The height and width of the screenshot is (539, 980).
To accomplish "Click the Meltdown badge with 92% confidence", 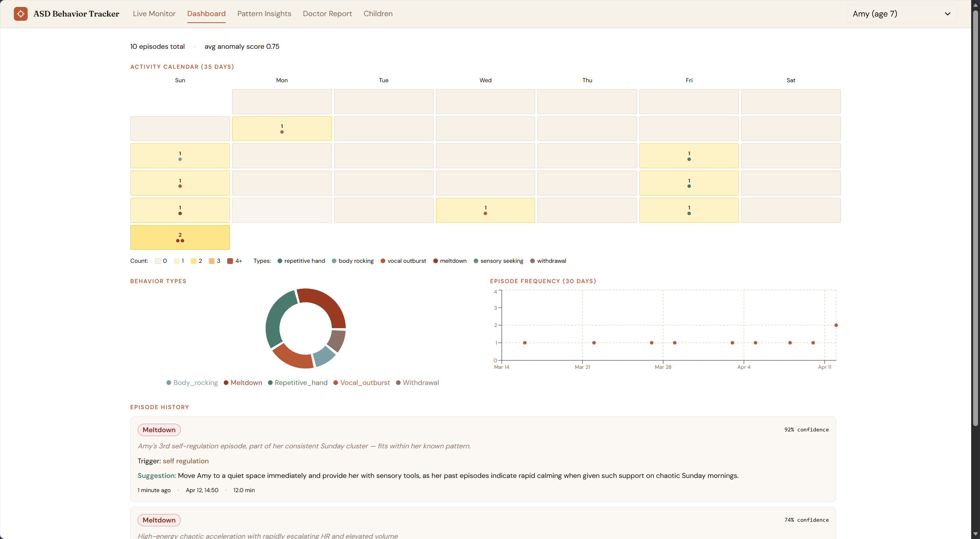I will 159,430.
